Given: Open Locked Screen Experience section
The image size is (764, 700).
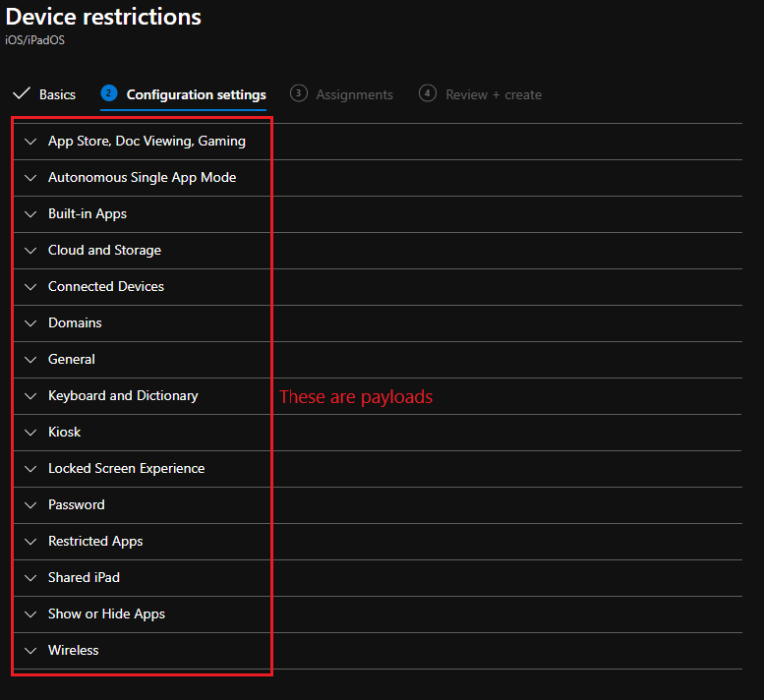Looking at the screenshot, I should [126, 469].
